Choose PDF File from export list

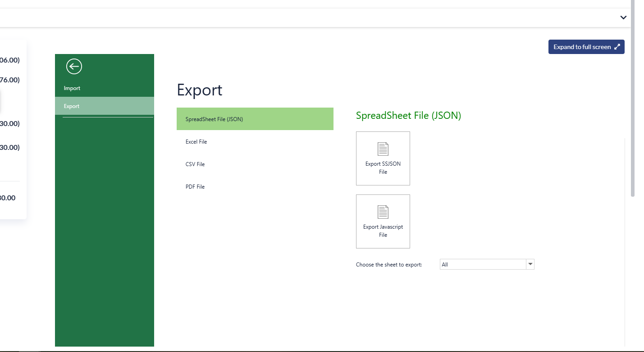click(195, 186)
